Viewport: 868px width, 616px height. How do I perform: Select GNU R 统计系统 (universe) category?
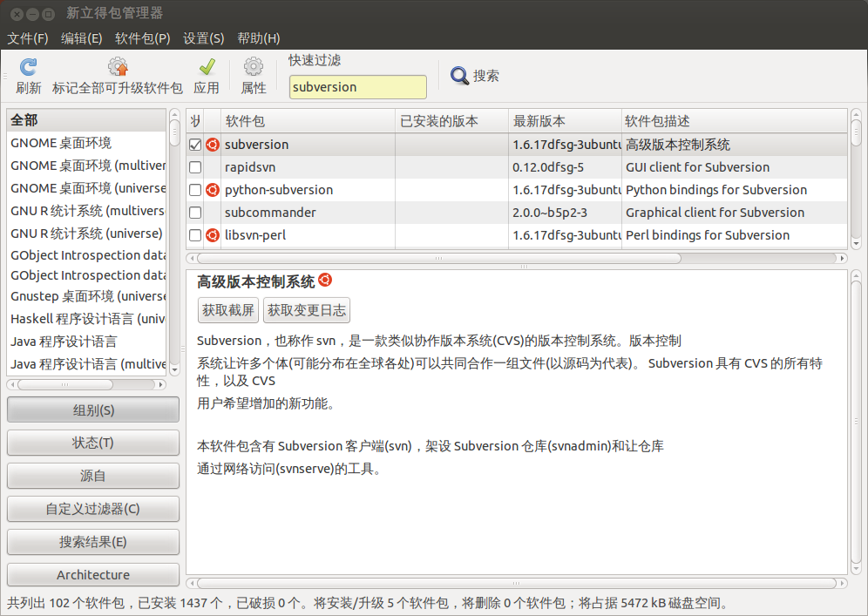click(86, 234)
